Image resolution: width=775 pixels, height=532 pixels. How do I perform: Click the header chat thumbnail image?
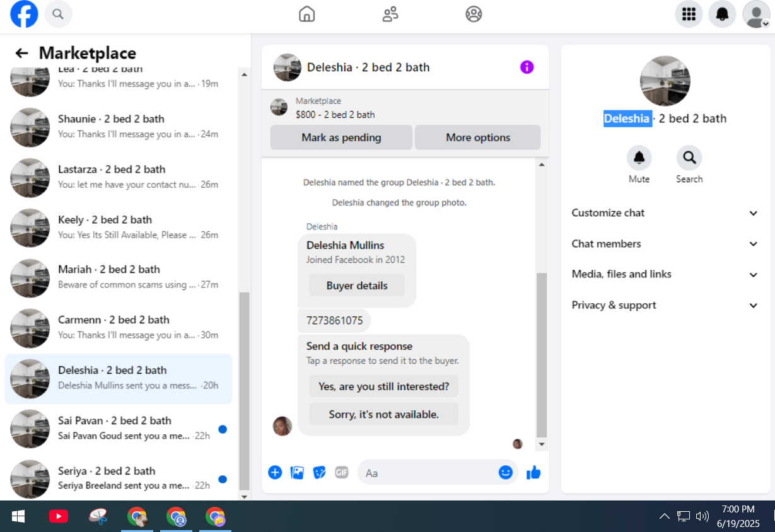pyautogui.click(x=287, y=67)
